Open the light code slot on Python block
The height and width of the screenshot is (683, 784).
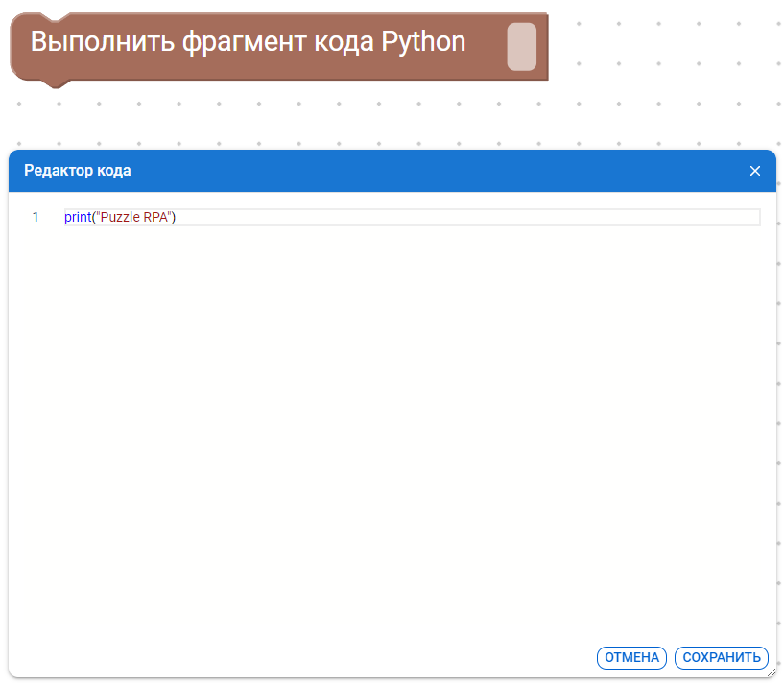[x=521, y=46]
